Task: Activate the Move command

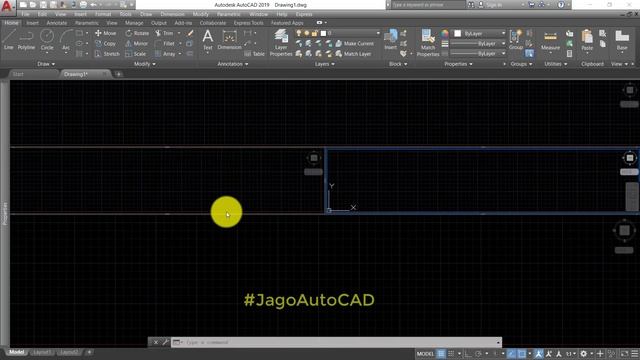Action: point(105,33)
